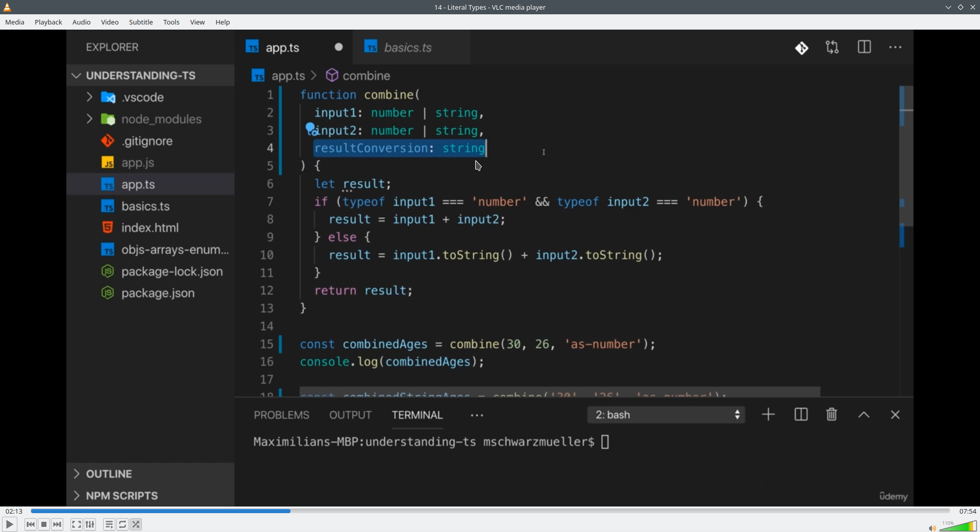Mute audio via the speaker icon

click(x=932, y=528)
